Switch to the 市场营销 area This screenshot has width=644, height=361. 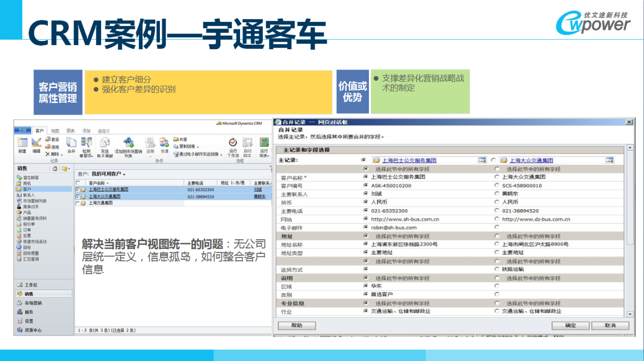(x=33, y=303)
